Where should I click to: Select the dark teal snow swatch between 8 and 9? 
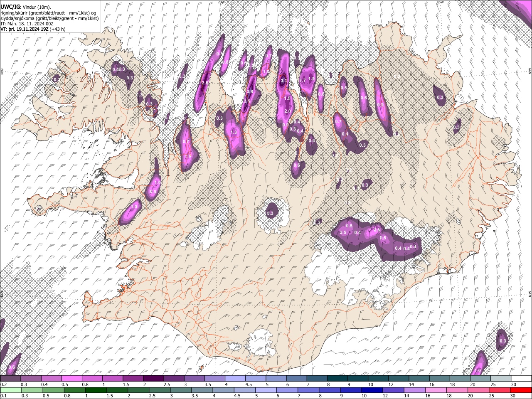click(x=337, y=378)
